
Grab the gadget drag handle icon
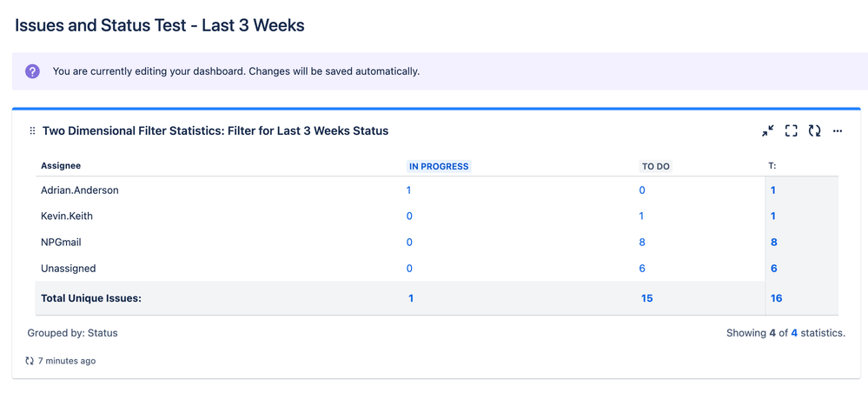tap(32, 131)
